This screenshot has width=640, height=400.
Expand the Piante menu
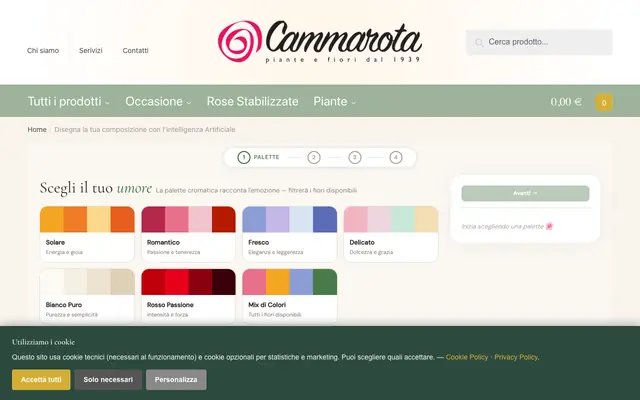click(334, 101)
